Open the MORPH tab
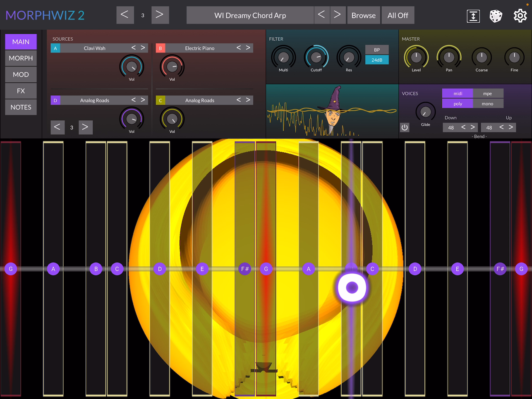 pyautogui.click(x=21, y=58)
